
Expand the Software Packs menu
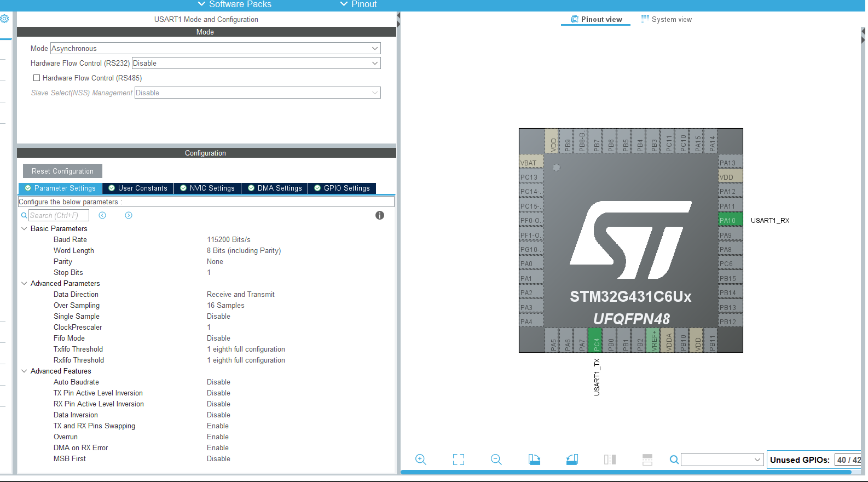234,4
